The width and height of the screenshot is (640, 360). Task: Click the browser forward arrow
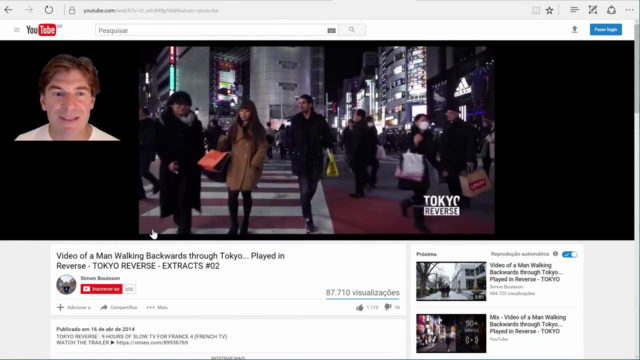(29, 10)
